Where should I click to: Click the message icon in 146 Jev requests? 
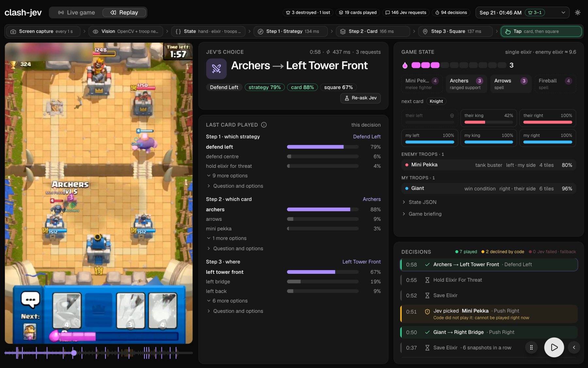click(x=387, y=12)
